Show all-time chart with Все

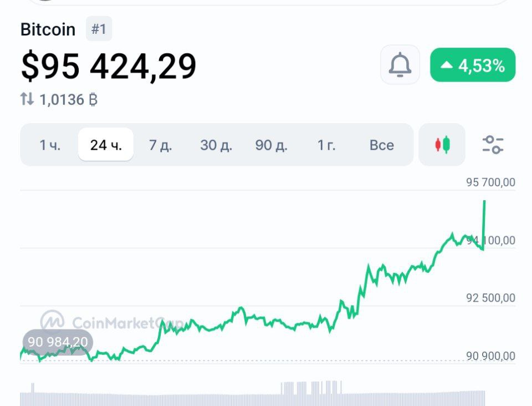point(382,145)
